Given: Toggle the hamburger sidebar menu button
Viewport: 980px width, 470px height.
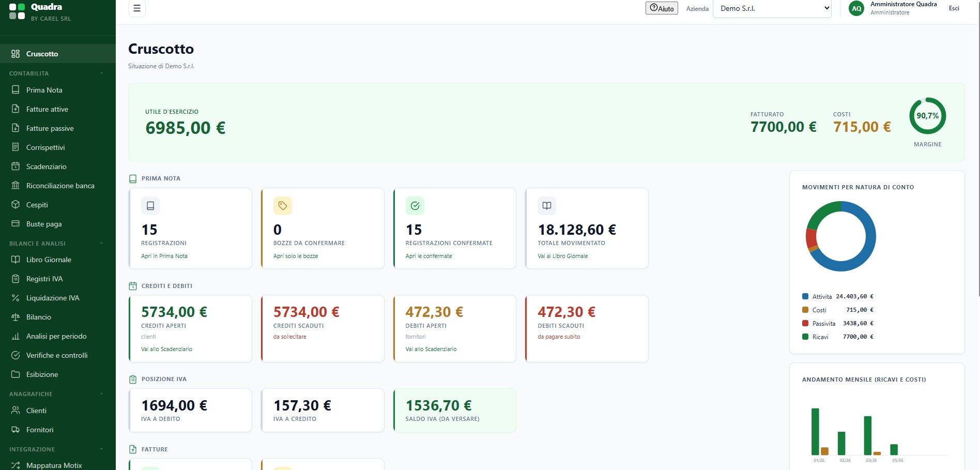Looking at the screenshot, I should (137, 8).
